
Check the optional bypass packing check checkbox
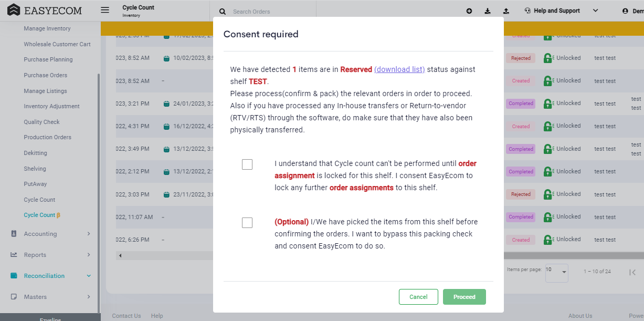tap(247, 223)
